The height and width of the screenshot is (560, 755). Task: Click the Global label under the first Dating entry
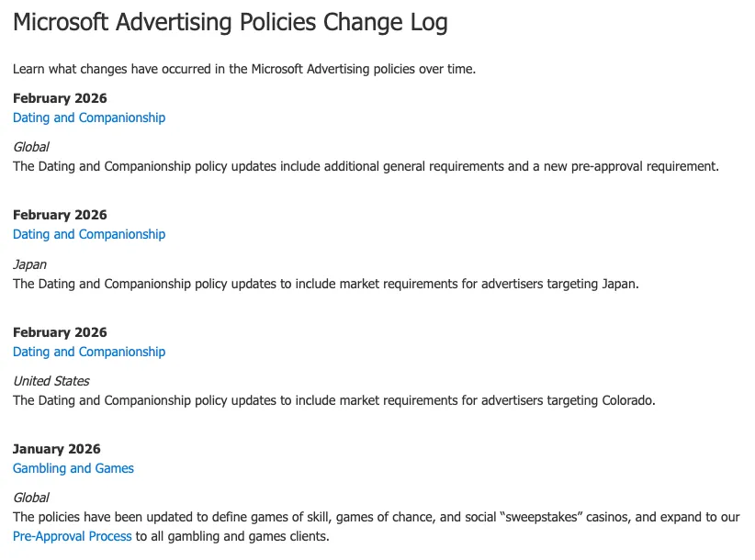coord(31,147)
